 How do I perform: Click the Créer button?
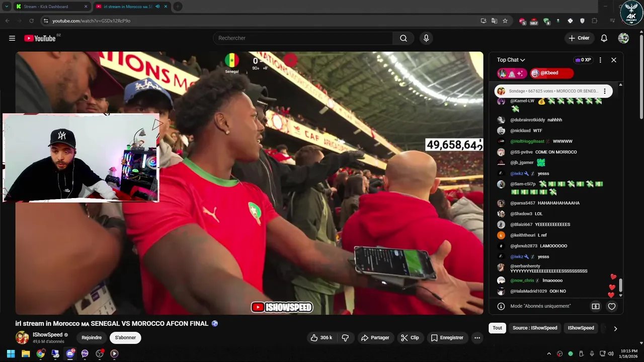pyautogui.click(x=579, y=38)
